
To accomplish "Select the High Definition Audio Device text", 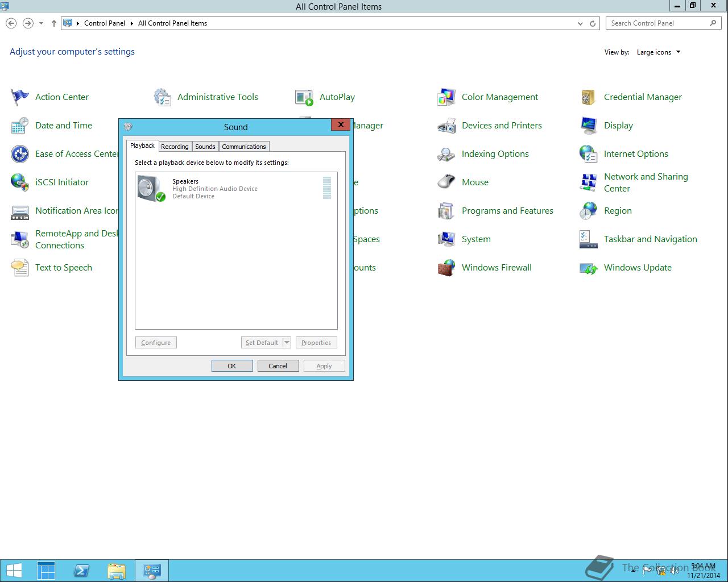I will click(x=215, y=189).
